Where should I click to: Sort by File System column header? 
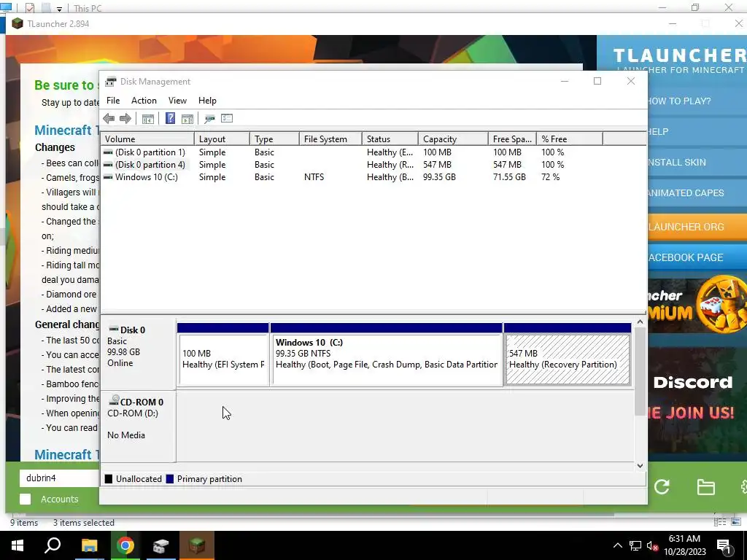[330, 139]
